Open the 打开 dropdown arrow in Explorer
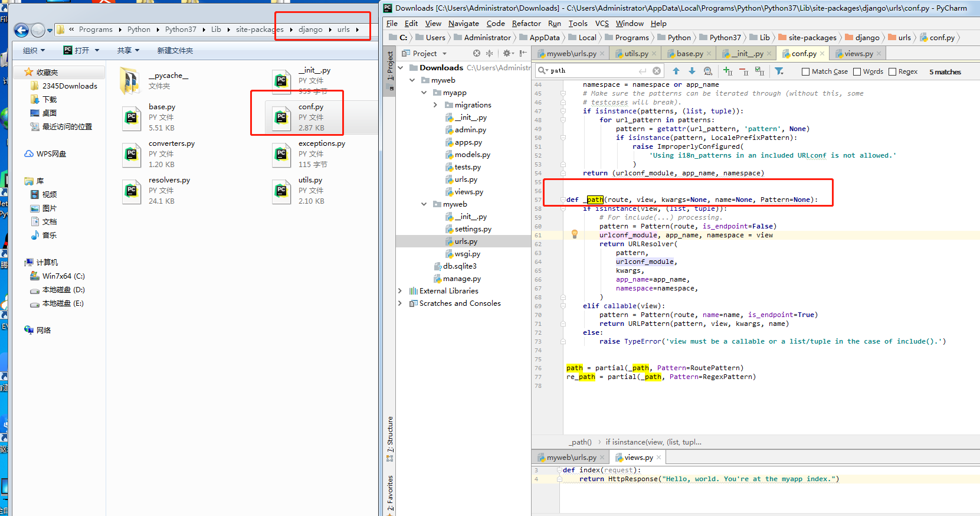 pos(97,51)
